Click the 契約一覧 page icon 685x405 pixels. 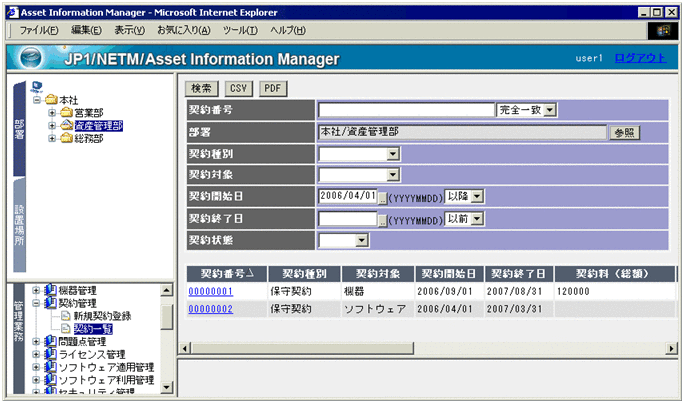pyautogui.click(x=66, y=328)
